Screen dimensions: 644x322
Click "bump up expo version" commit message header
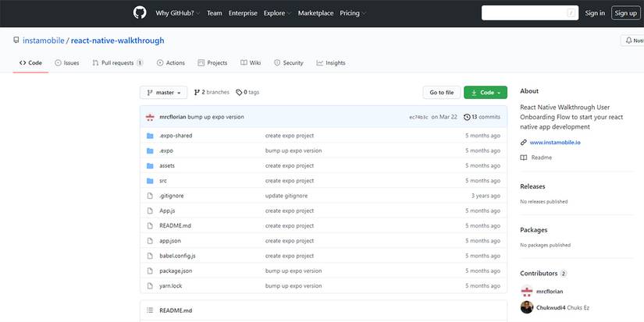tap(215, 117)
